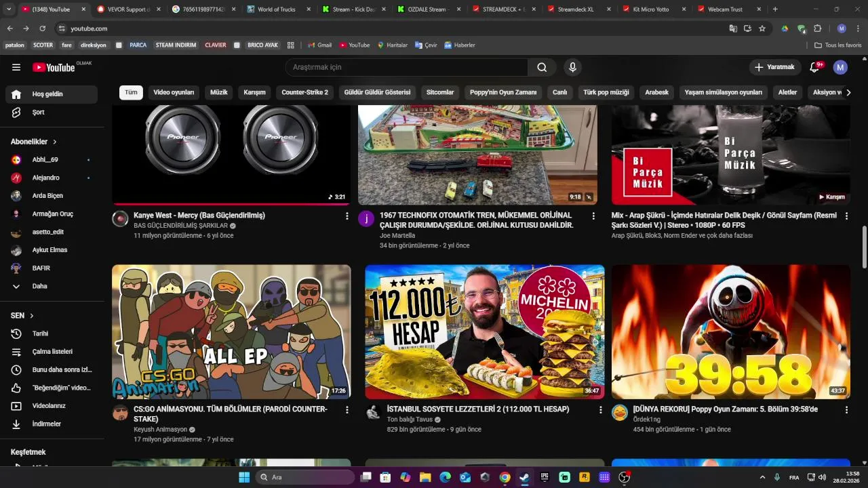This screenshot has width=868, height=488.
Task: Open the 39:58 Poppy thumbnail
Action: 731,332
